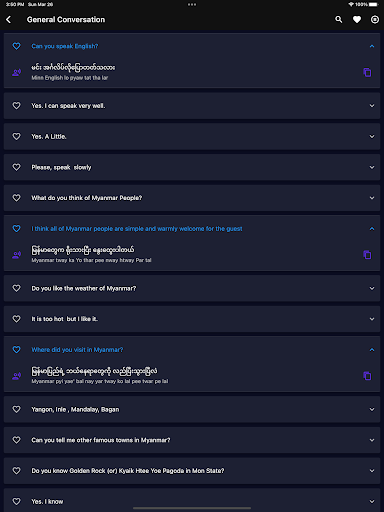The width and height of the screenshot is (384, 512).
Task: Expand 'Do you like the weather of Myanmar?' chevron
Action: [x=372, y=288]
